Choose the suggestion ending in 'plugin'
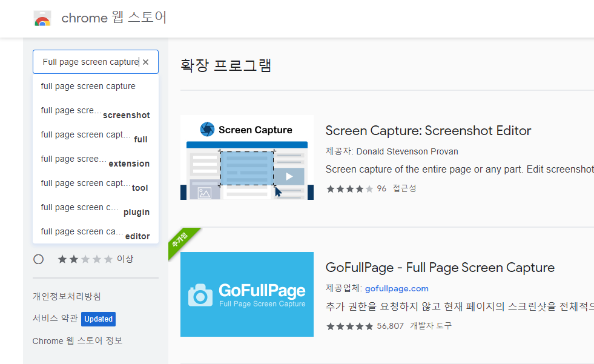Screen dimensions: 594x364 coord(96,208)
